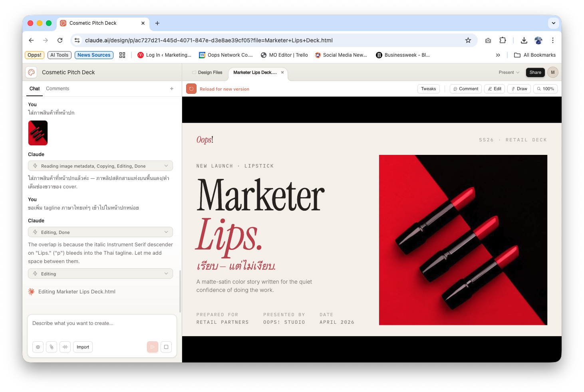Open chat settings gear icon
This screenshot has width=584, height=392.
[x=38, y=347]
